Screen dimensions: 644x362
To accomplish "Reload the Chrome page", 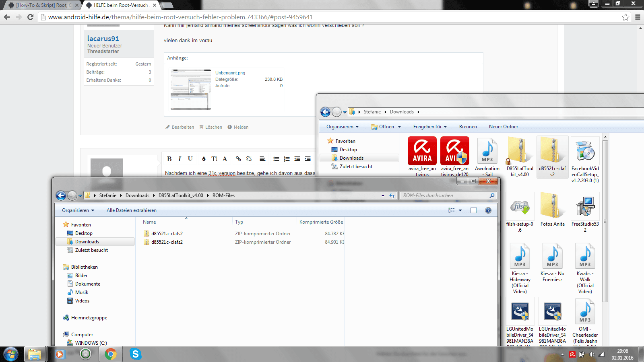I will pos(30,17).
